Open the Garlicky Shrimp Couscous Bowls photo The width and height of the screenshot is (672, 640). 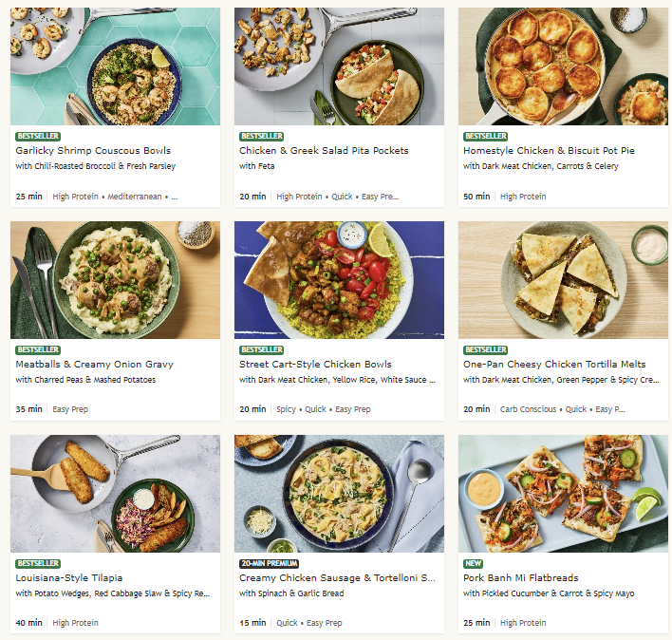[115, 66]
